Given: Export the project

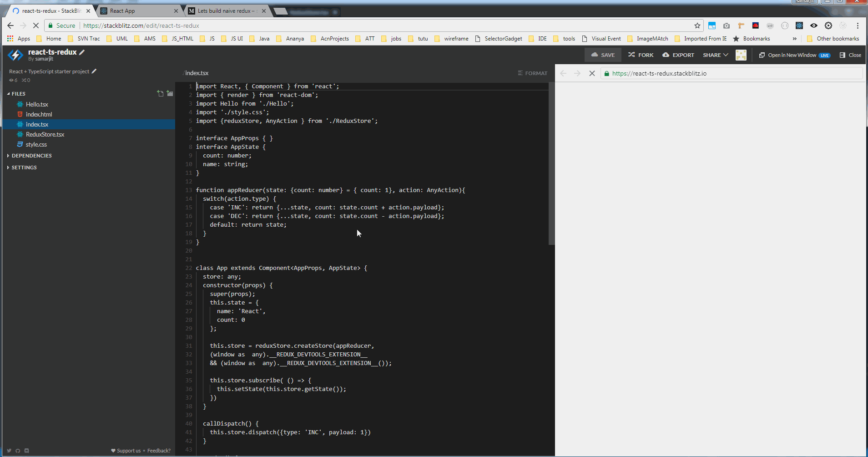Looking at the screenshot, I should coord(678,55).
